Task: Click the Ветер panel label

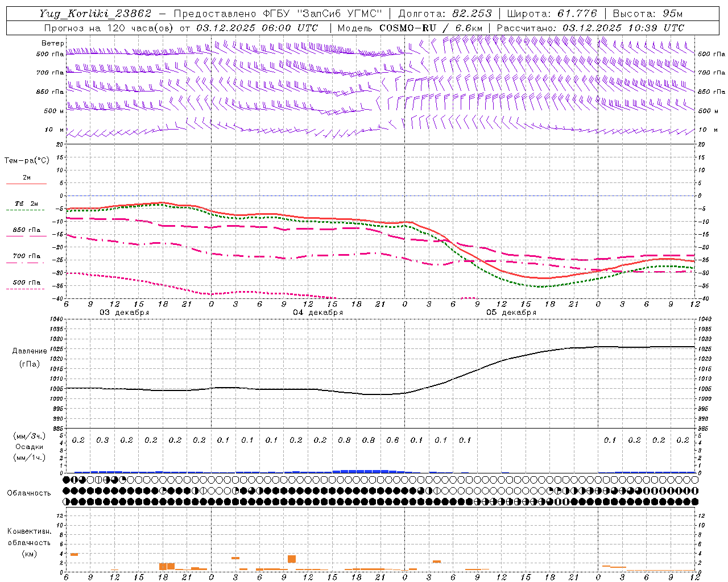Action: pyautogui.click(x=53, y=43)
